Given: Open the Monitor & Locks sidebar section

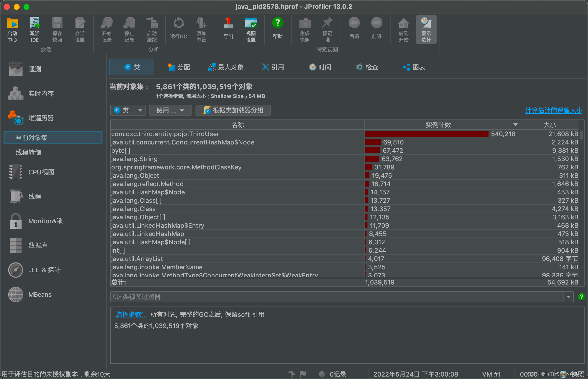Looking at the screenshot, I should tap(45, 221).
